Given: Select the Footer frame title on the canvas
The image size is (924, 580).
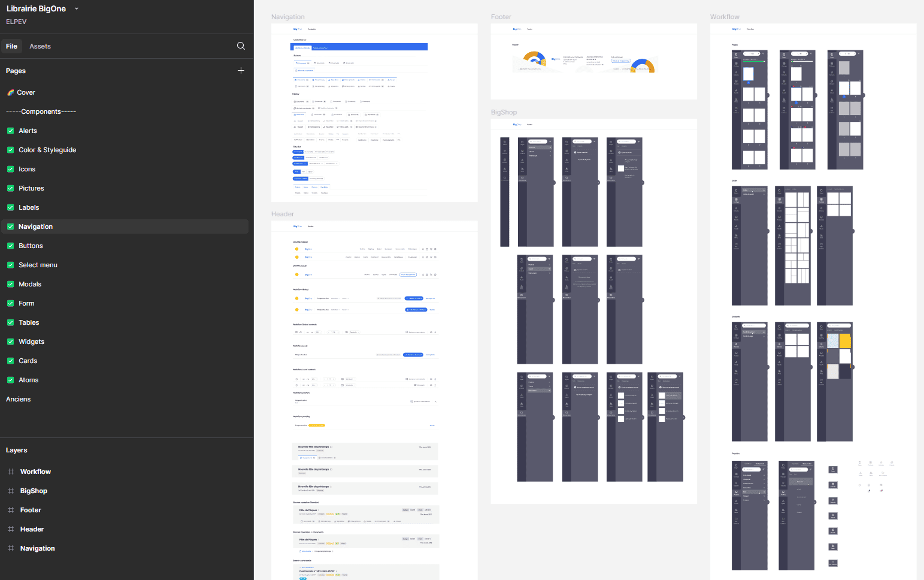Looking at the screenshot, I should click(x=501, y=17).
